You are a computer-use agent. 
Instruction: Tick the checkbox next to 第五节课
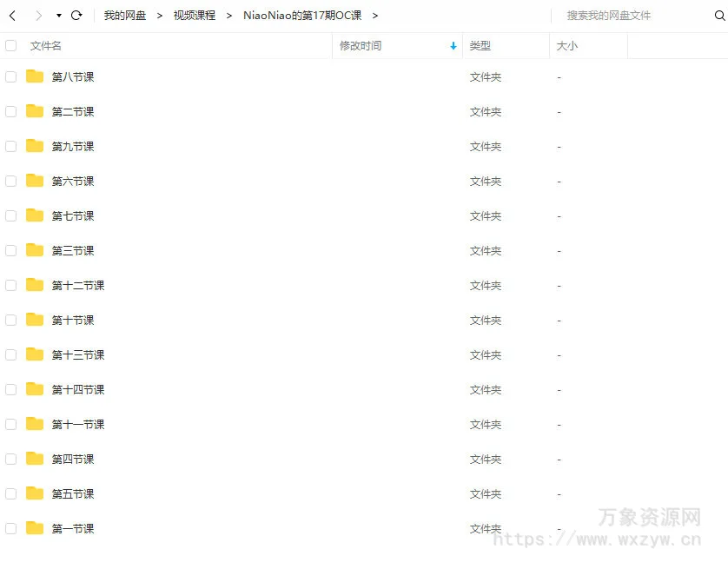10,493
